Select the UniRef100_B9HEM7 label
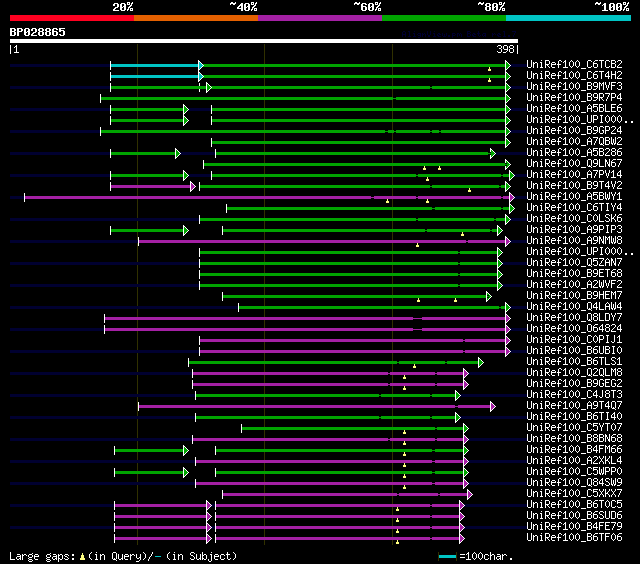Viewport: 640px width, 564px height. click(x=574, y=296)
